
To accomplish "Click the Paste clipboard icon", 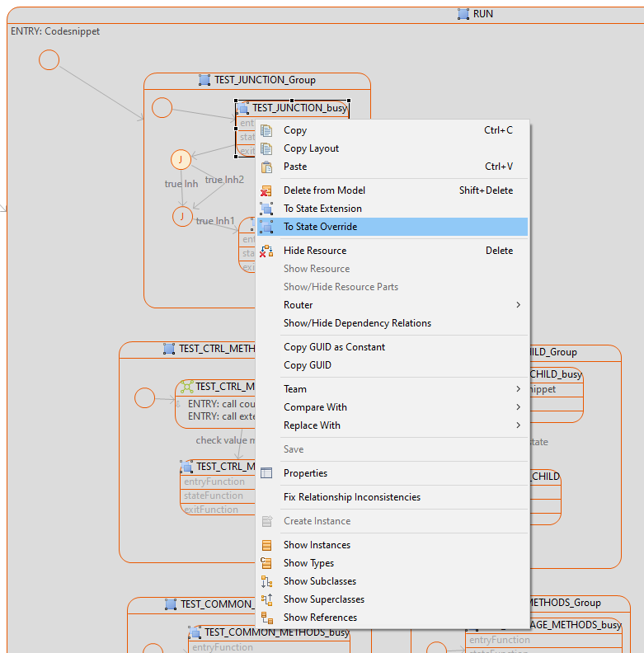I will click(266, 167).
